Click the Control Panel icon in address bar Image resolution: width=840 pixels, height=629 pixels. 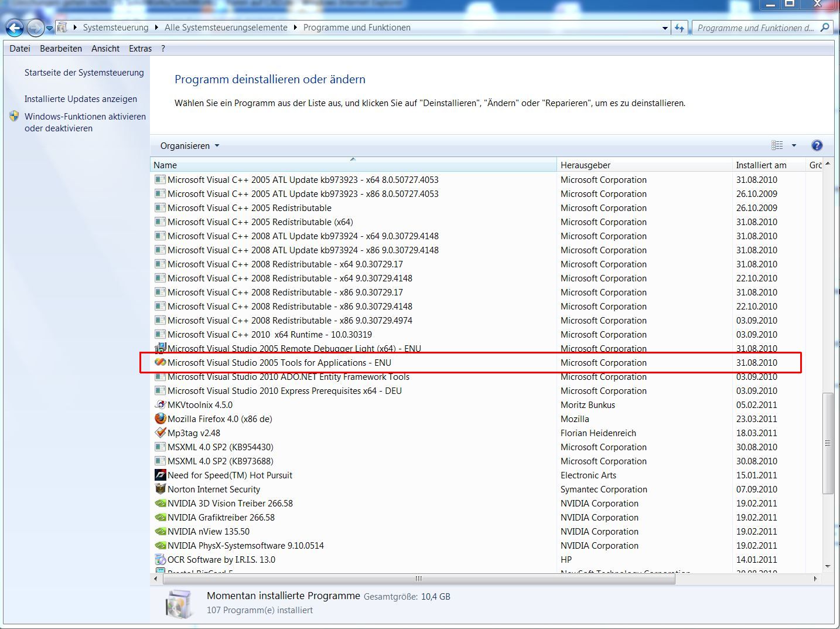coord(62,28)
